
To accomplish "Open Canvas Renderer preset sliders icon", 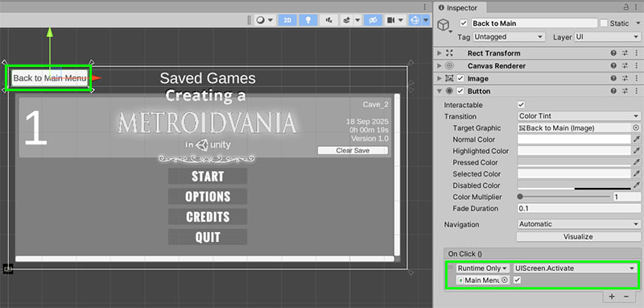I will [x=625, y=66].
